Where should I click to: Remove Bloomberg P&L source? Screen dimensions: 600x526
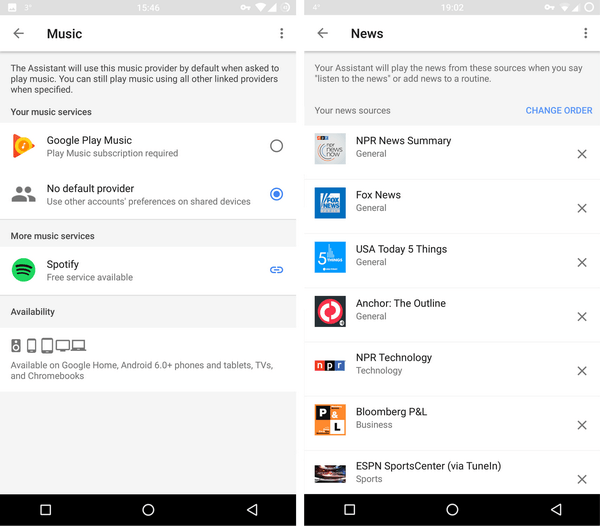point(582,425)
